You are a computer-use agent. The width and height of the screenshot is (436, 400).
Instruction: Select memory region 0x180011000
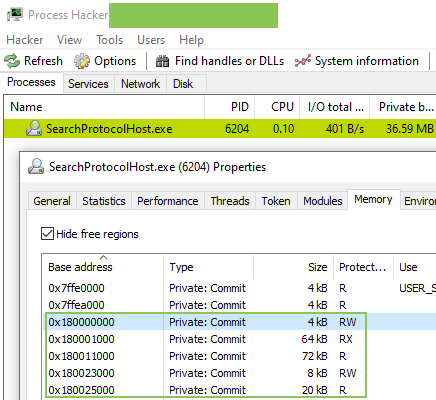[x=81, y=356]
